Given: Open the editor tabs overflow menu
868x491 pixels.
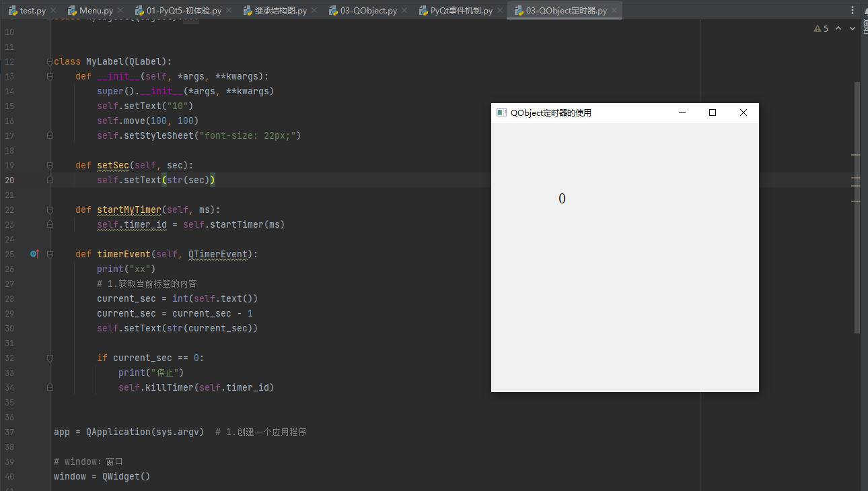Looking at the screenshot, I should (x=853, y=11).
